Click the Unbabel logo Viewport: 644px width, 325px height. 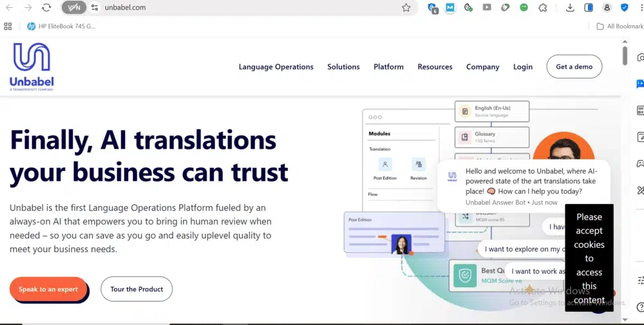coord(32,66)
